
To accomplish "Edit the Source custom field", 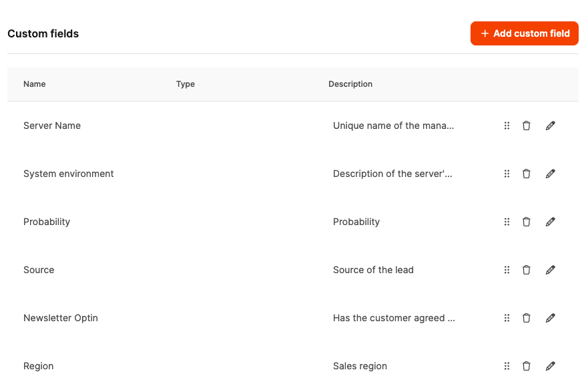I will [x=551, y=270].
